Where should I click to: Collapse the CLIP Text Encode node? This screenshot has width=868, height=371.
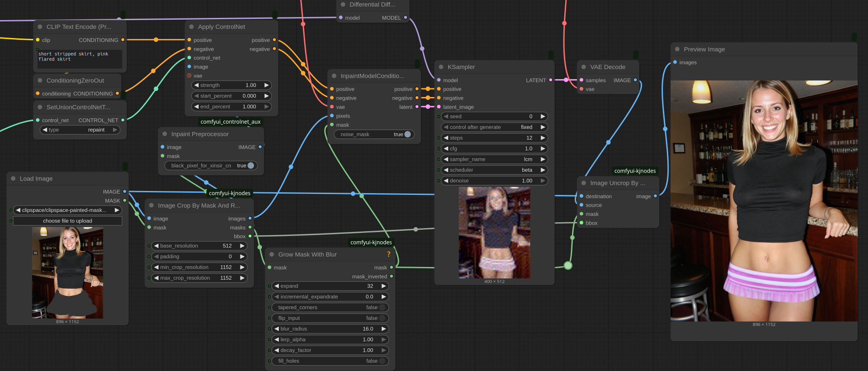[x=40, y=27]
